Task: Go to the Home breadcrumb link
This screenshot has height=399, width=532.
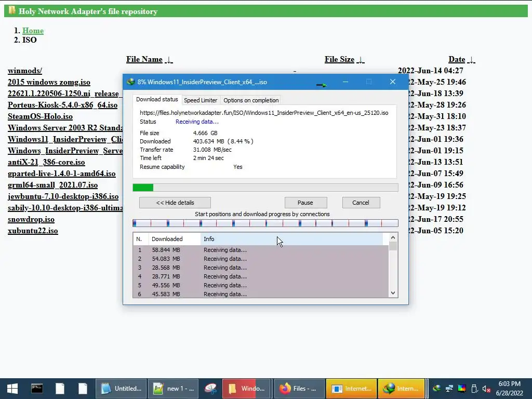Action: [33, 31]
